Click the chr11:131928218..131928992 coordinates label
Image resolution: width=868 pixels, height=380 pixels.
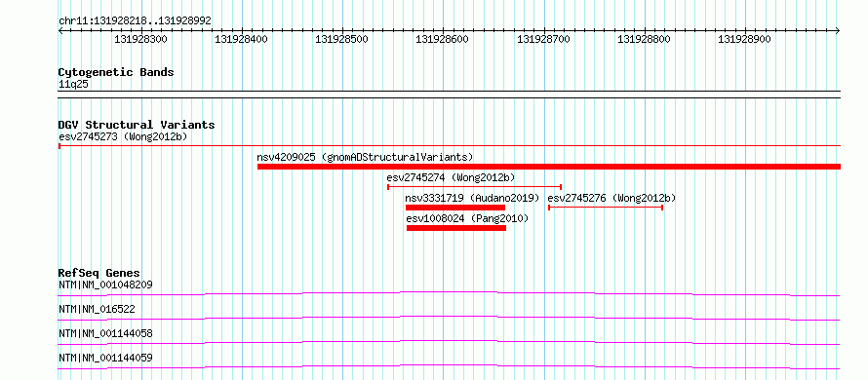pyautogui.click(x=135, y=20)
